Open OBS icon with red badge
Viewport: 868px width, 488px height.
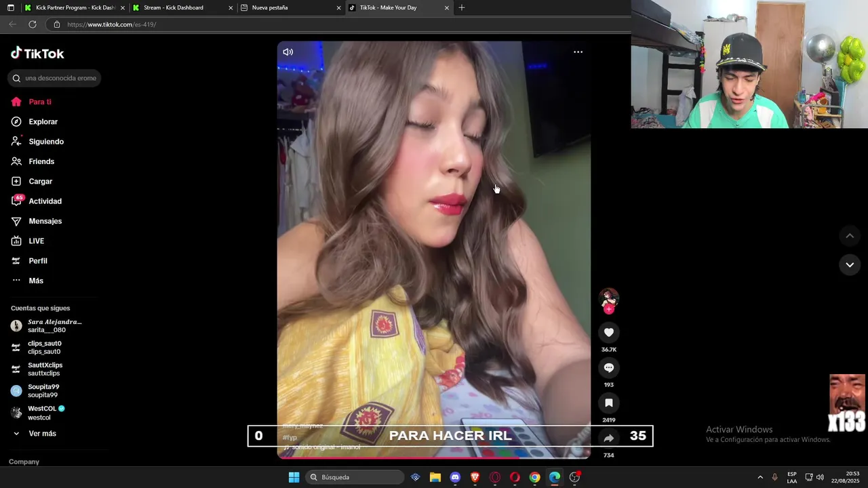point(575,477)
